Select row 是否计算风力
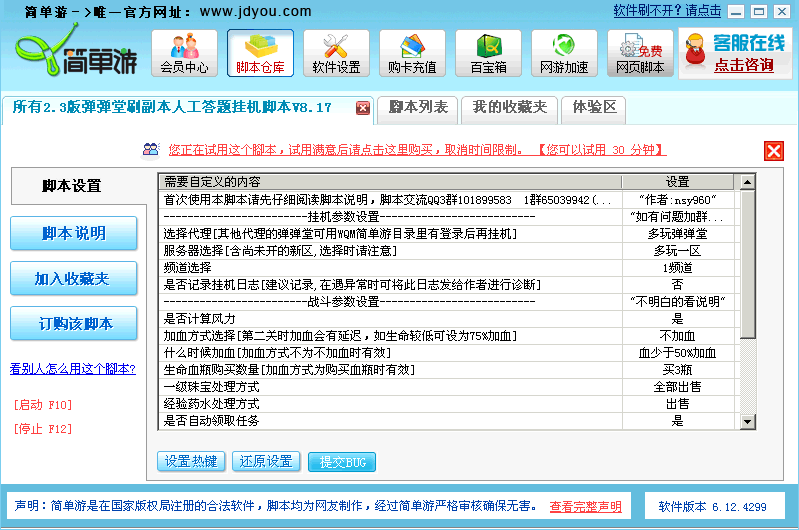Image resolution: width=799 pixels, height=530 pixels. coord(390,319)
